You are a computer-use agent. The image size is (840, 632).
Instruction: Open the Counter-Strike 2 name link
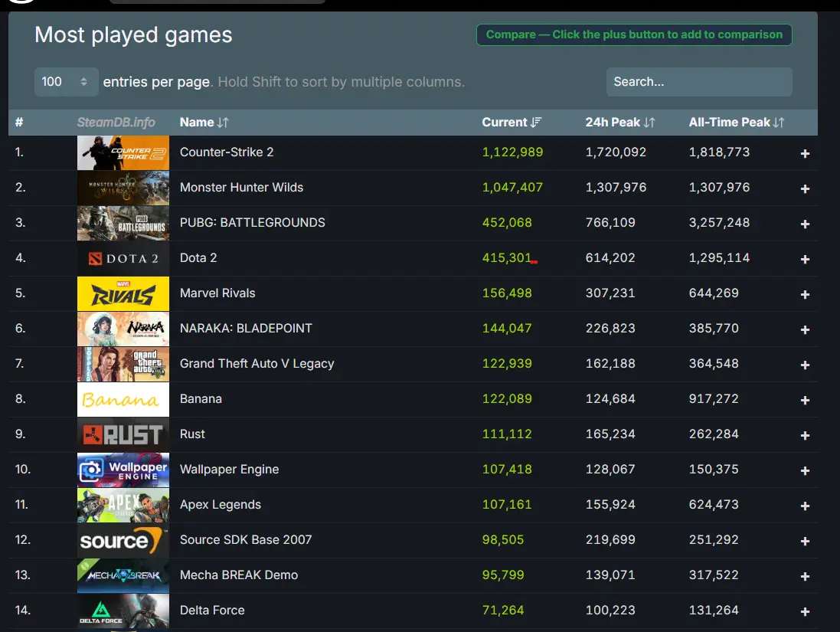[227, 152]
